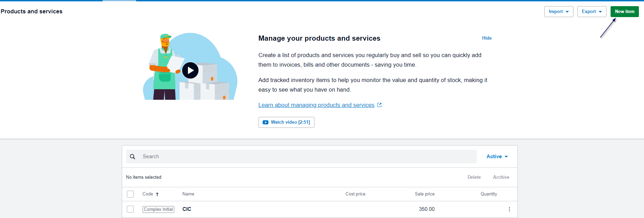Image resolution: width=644 pixels, height=218 pixels.
Task: Open the three-dot menu for CIC row
Action: [x=509, y=209]
